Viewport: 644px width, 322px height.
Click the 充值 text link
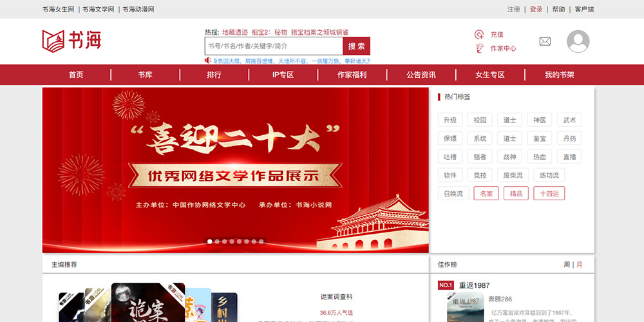(x=497, y=35)
